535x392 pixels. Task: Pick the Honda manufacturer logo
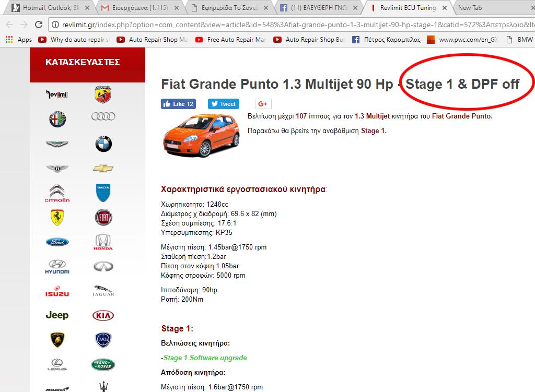click(103, 242)
